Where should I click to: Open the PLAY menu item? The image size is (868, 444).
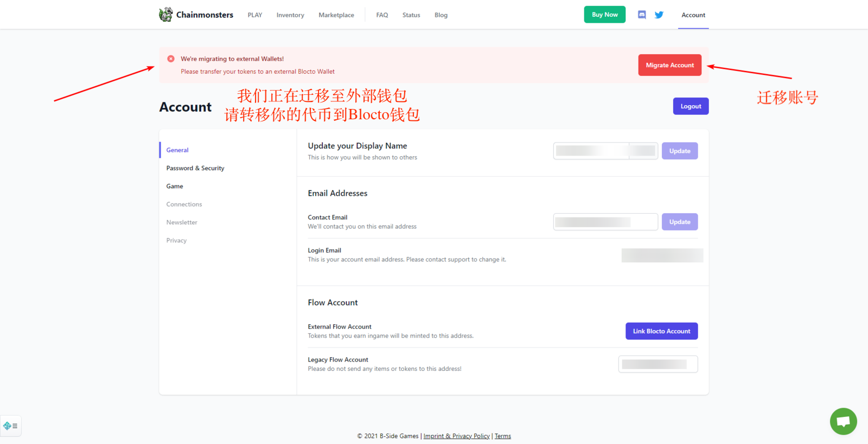tap(255, 15)
